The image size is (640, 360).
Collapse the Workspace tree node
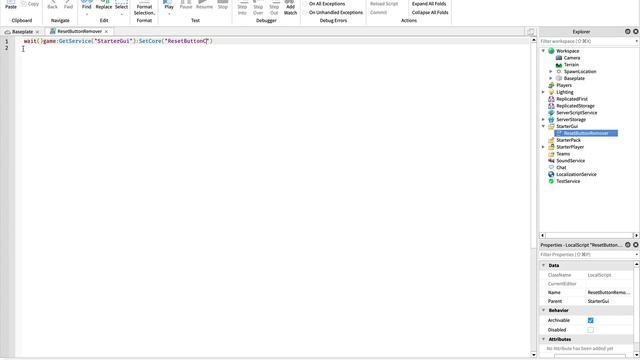pos(543,51)
